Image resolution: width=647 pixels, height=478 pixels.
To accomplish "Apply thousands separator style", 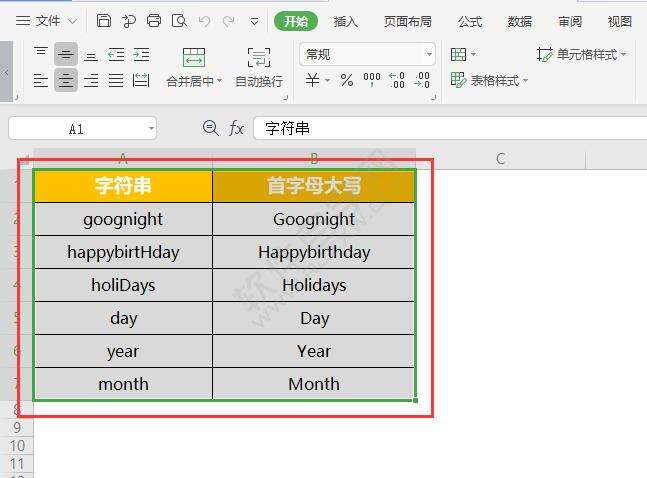I will [x=372, y=80].
